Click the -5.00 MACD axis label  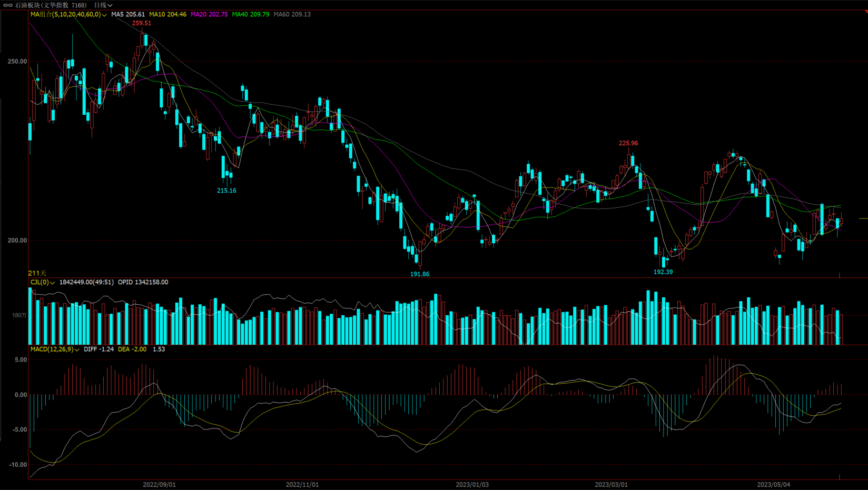click(20, 430)
